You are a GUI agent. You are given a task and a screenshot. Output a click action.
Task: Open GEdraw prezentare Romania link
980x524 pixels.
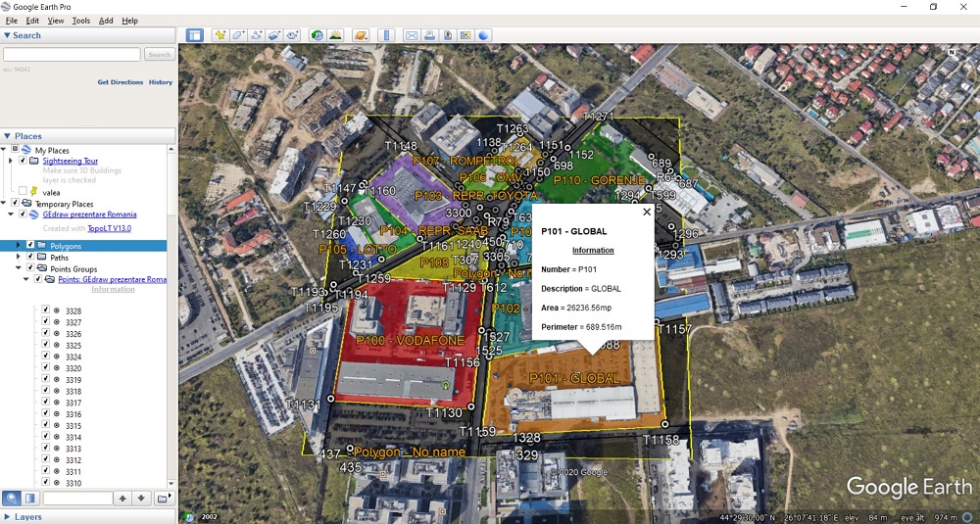coord(89,214)
